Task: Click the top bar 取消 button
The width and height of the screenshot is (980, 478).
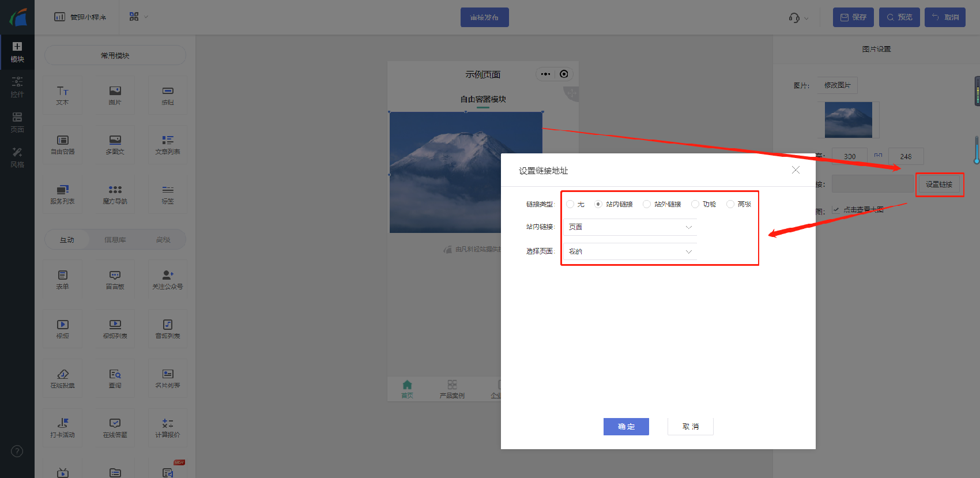Action: tap(945, 17)
